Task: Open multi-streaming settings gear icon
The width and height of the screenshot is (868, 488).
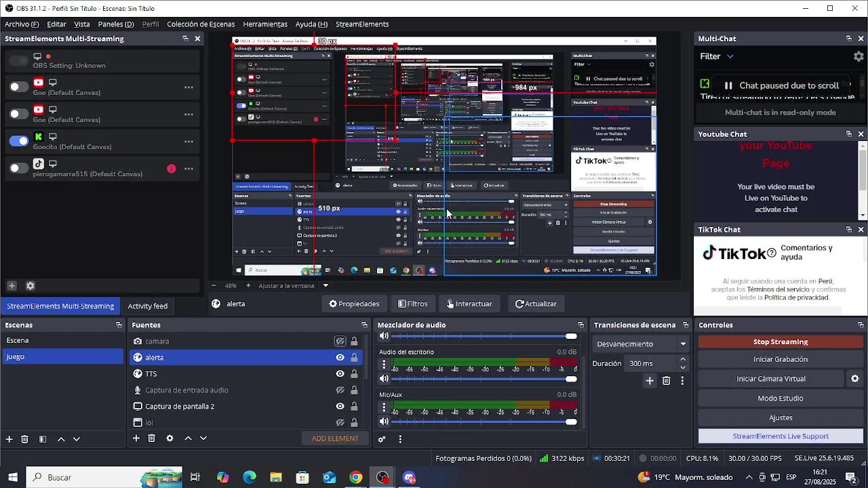Action: pyautogui.click(x=30, y=286)
